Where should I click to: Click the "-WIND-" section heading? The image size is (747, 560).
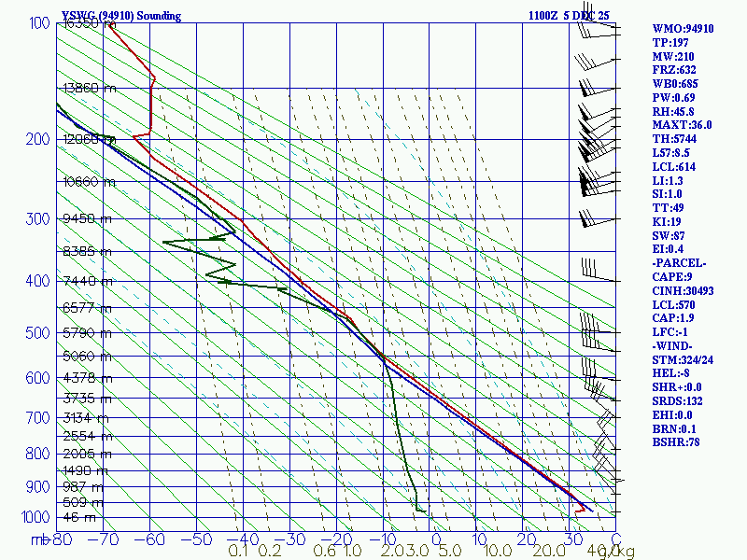coord(672,345)
